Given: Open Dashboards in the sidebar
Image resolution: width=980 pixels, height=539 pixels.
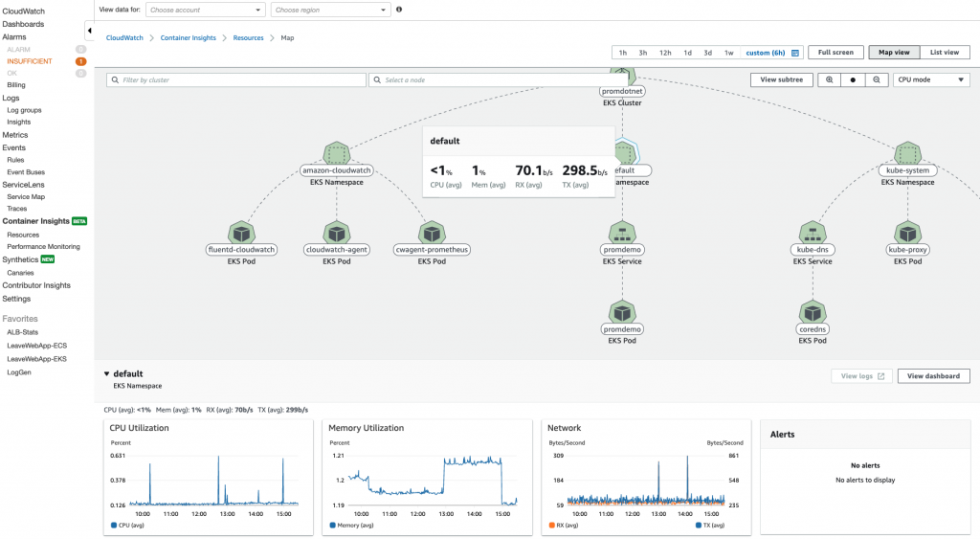Looking at the screenshot, I should point(23,24).
